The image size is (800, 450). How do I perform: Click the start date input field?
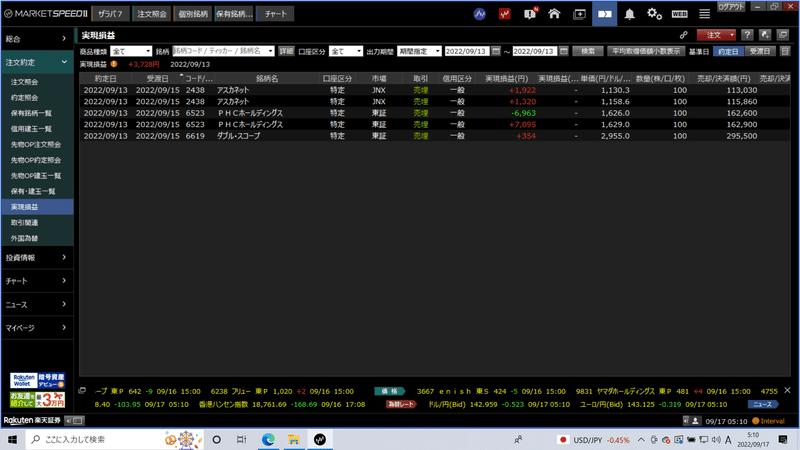(467, 51)
